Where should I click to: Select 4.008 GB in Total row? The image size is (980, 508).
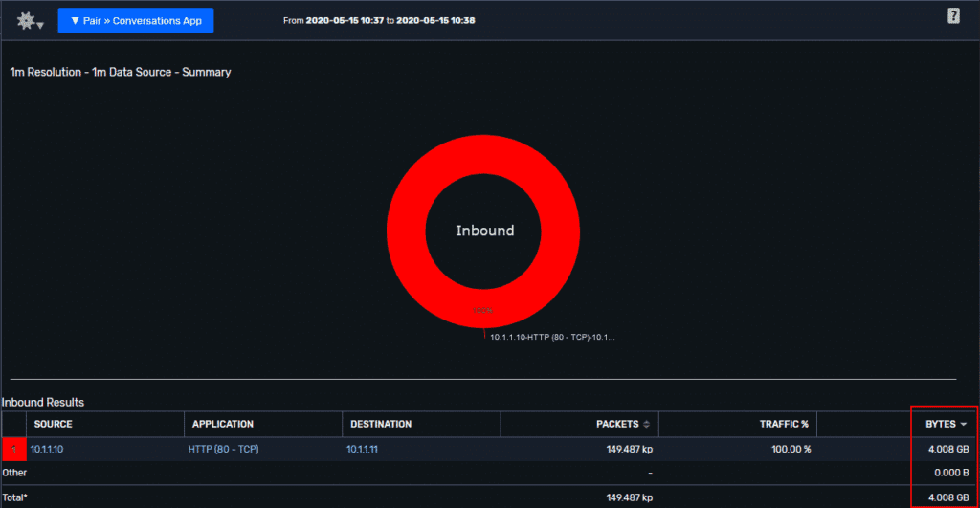[x=948, y=497]
